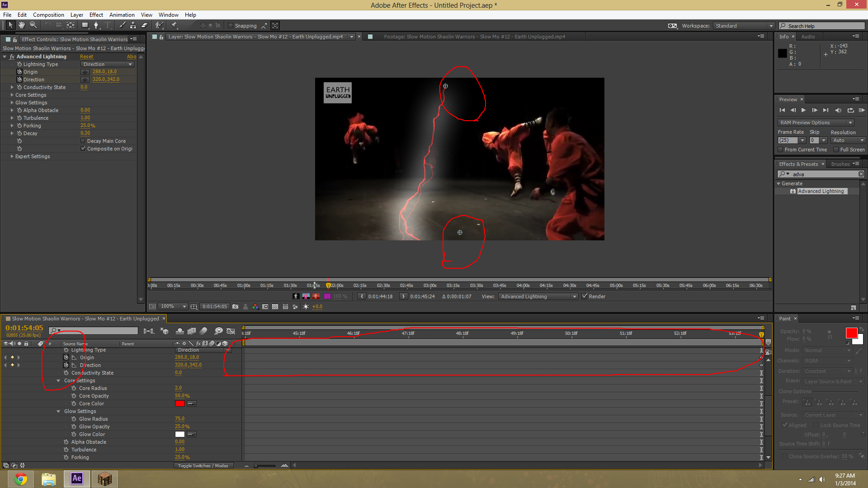Open the View Advanced Lightning dropdown
This screenshot has height=488, width=868.
click(538, 296)
